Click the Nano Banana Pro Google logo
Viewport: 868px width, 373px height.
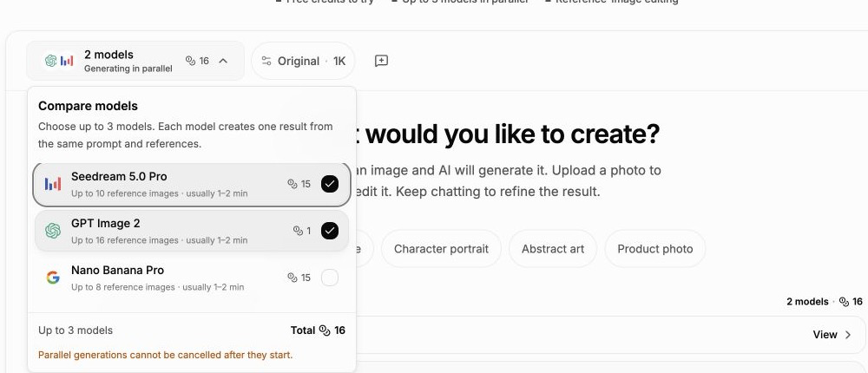[x=53, y=278]
